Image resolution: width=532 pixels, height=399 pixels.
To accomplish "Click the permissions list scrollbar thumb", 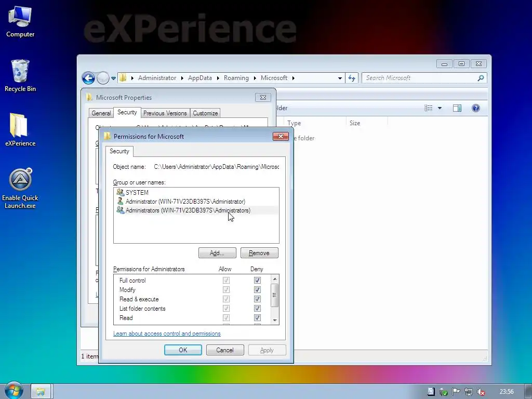I will (275, 295).
